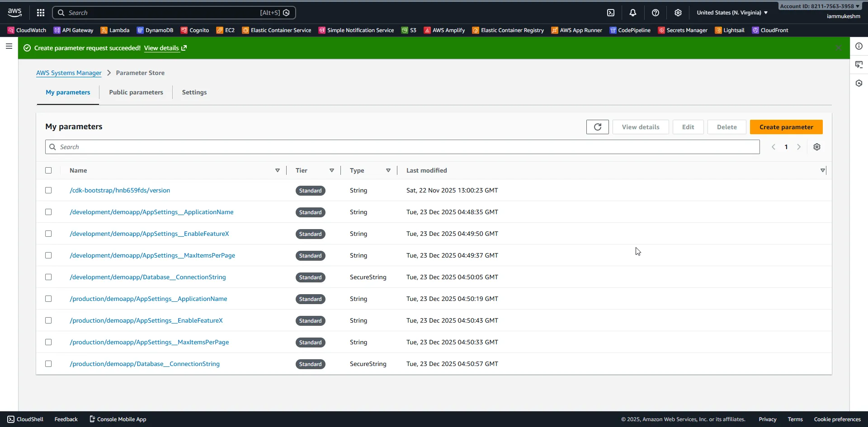
Task: Open table preferences gear near pagination
Action: pyautogui.click(x=816, y=147)
